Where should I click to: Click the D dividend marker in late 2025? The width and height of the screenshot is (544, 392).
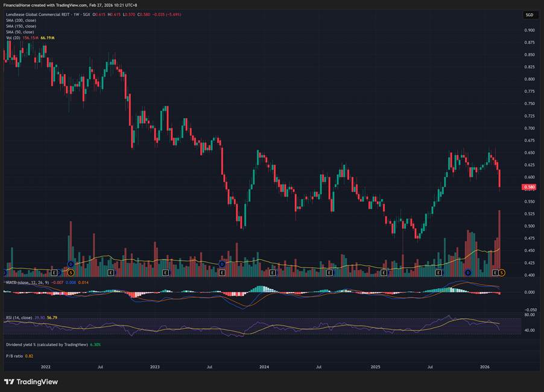pyautogui.click(x=467, y=273)
